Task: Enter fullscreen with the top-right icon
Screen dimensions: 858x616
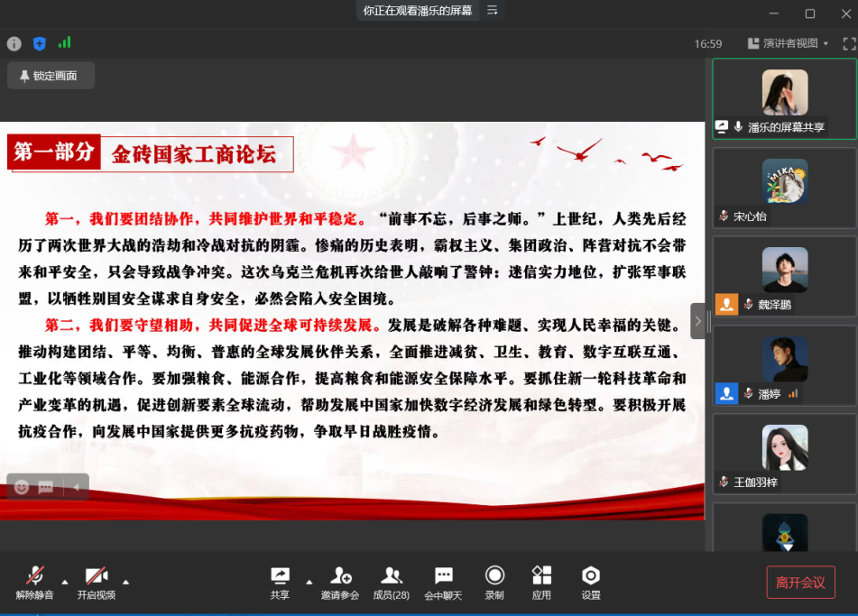Action: coord(849,43)
